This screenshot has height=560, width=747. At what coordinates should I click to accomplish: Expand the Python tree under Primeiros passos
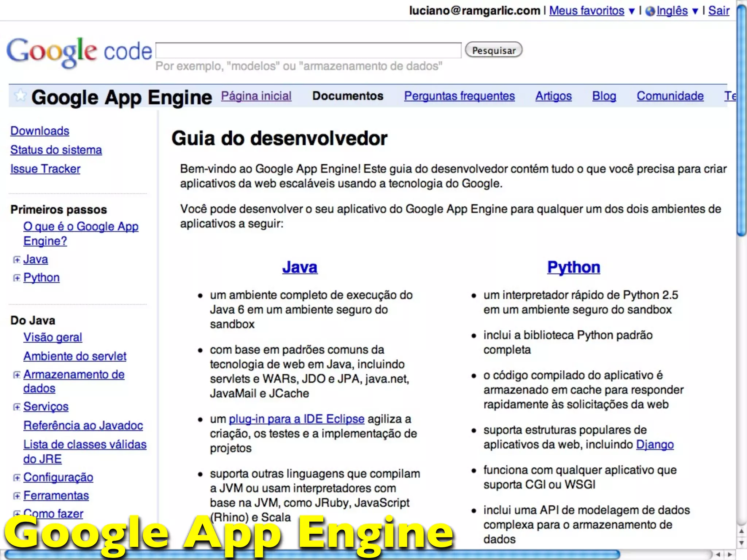(16, 278)
